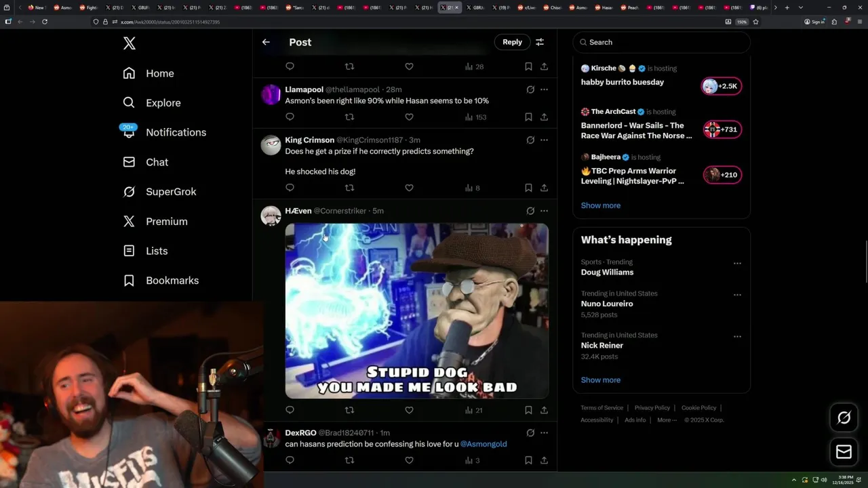Open reply sorting filter icon
Screen dimensions: 868x488
[x=540, y=42]
